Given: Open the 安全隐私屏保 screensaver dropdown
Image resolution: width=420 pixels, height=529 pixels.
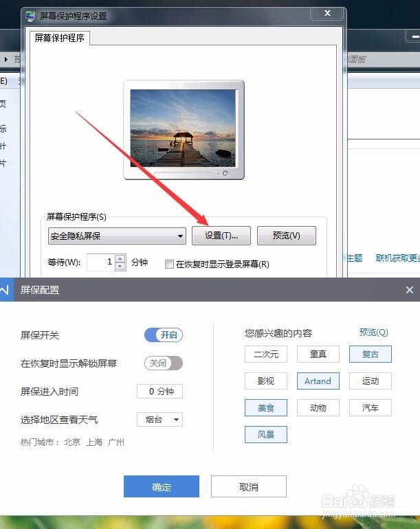Looking at the screenshot, I should 117,236.
